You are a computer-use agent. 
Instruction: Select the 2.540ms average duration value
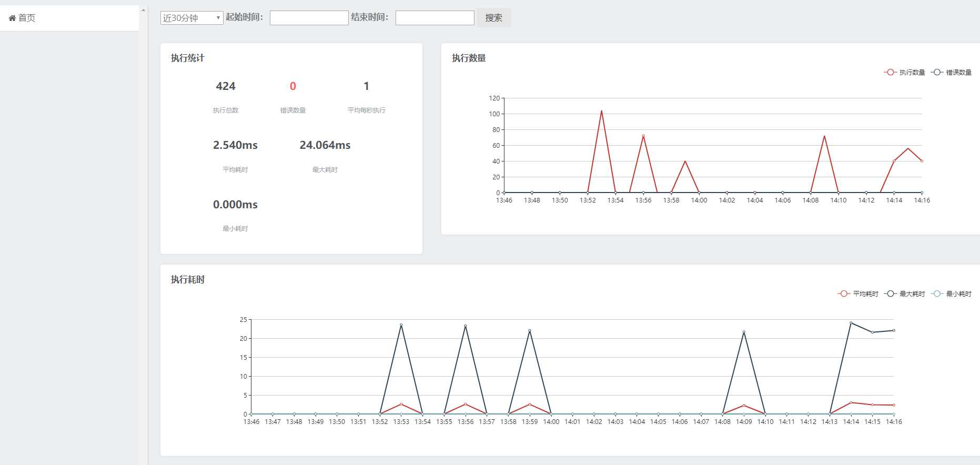click(235, 145)
